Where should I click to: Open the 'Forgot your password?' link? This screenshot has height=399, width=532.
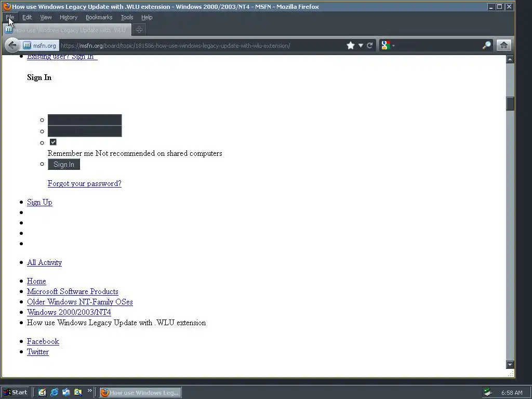(x=85, y=183)
